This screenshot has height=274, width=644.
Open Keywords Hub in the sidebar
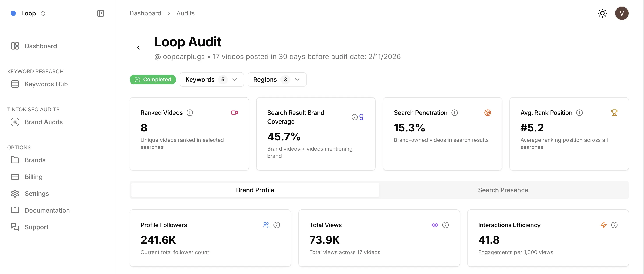[x=46, y=84]
